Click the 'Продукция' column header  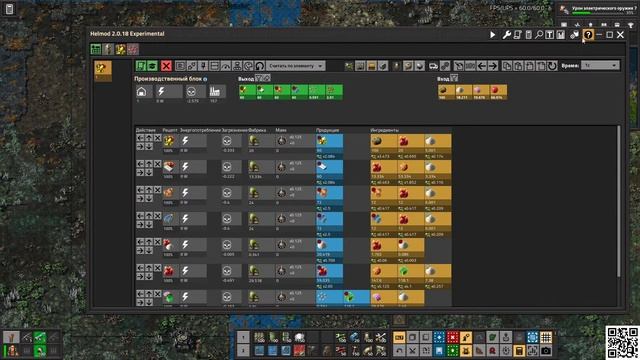327,130
